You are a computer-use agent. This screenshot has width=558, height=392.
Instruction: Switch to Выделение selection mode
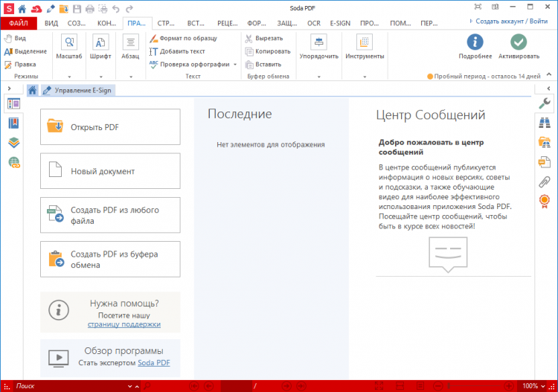(25, 51)
